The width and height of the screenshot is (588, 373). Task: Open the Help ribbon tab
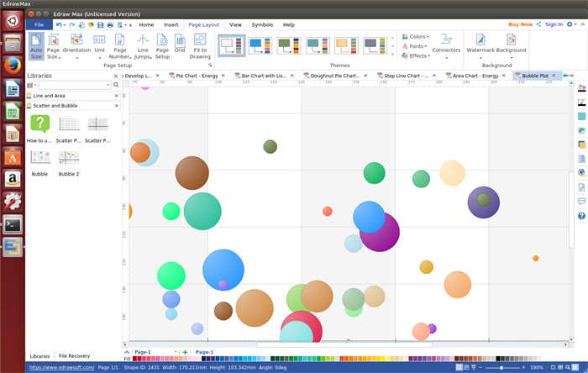tap(289, 24)
